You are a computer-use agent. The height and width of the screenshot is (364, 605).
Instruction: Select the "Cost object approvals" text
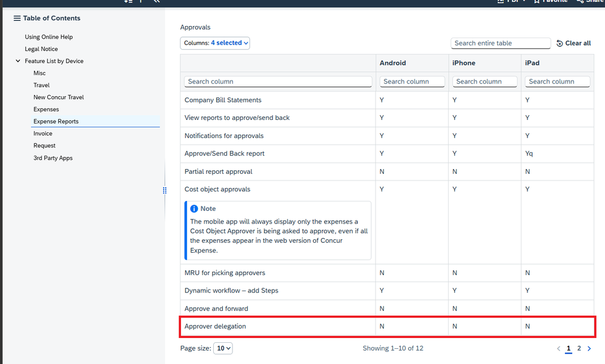pyautogui.click(x=217, y=189)
